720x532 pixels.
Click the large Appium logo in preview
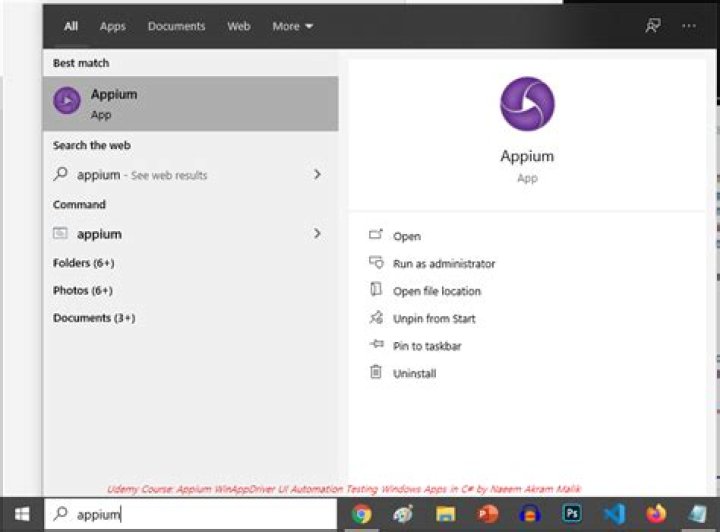click(527, 104)
